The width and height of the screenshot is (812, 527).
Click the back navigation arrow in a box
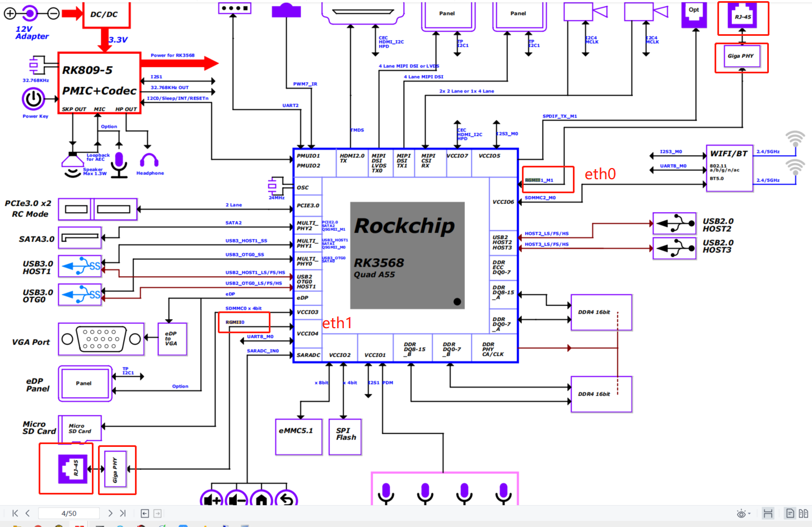144,512
